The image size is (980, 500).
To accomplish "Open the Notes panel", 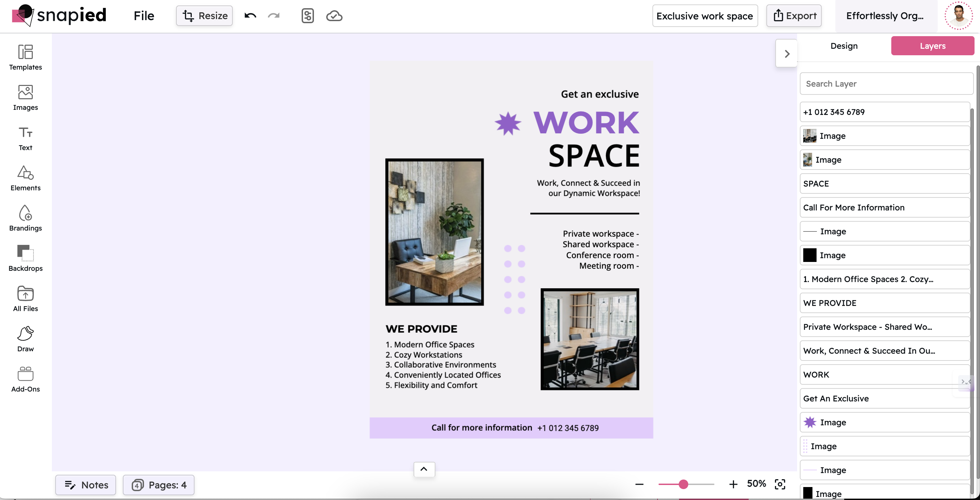I will [x=86, y=485].
